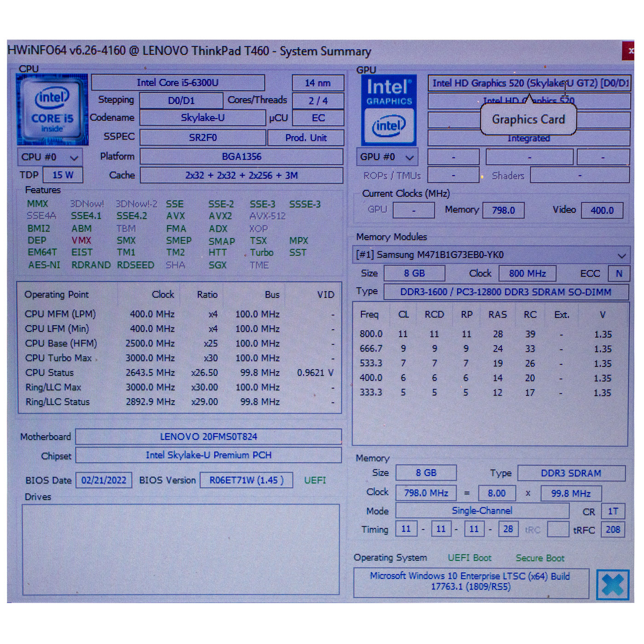Select the Ring/LLC Status row
This screenshot has height=644, width=644.
(179, 402)
